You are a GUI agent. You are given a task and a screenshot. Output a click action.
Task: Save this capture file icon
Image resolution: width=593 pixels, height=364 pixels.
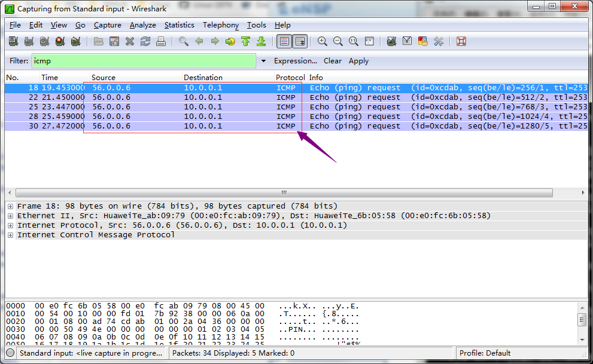114,41
